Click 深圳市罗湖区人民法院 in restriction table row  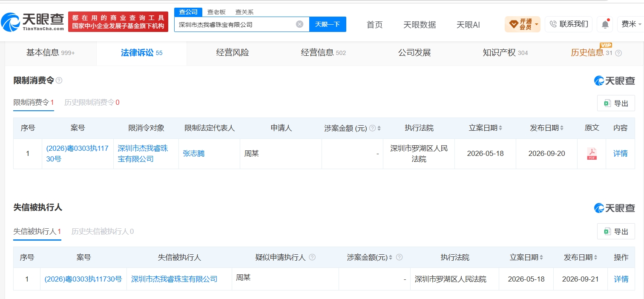point(419,153)
